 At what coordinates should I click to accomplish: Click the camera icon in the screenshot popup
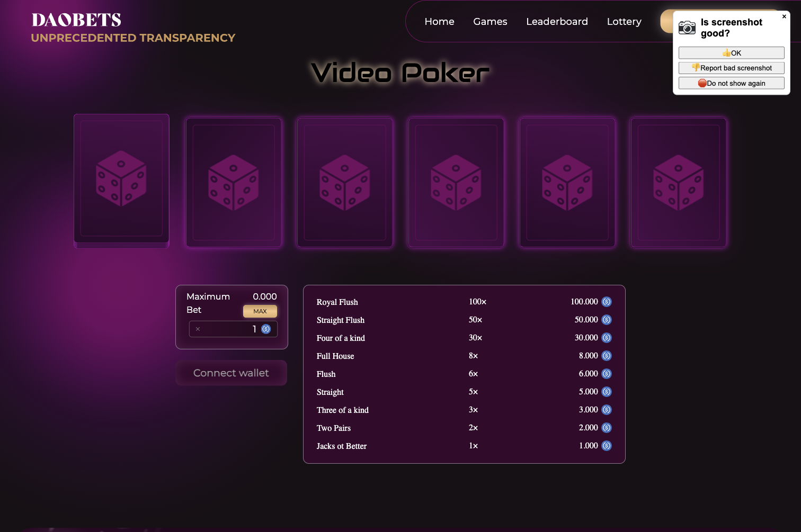tap(687, 27)
